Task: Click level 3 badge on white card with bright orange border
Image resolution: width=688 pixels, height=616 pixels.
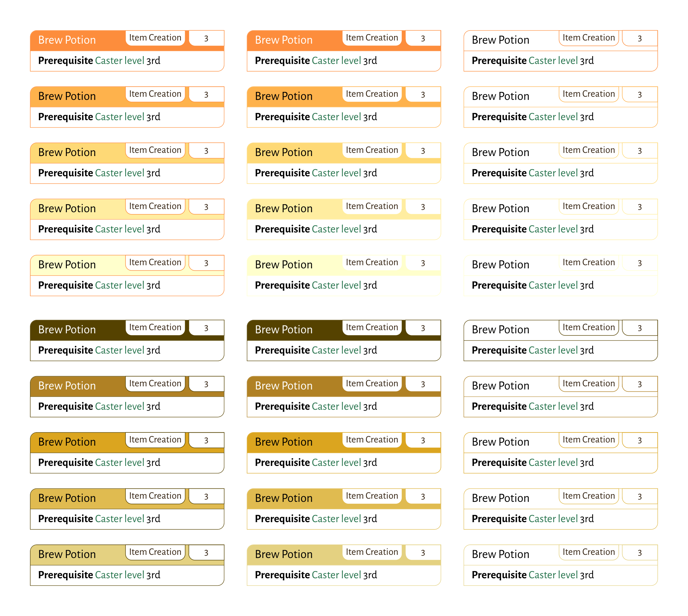Action: pyautogui.click(x=639, y=38)
